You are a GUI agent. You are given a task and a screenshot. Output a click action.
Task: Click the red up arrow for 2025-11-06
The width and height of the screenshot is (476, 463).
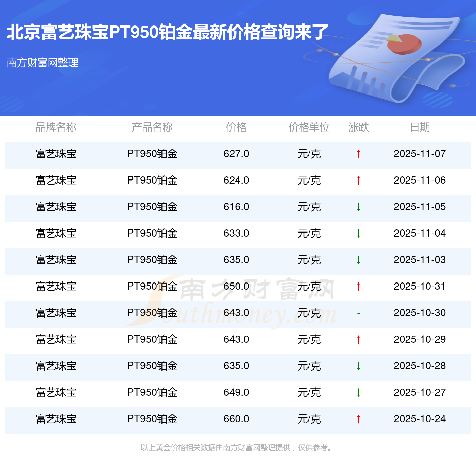point(358,181)
